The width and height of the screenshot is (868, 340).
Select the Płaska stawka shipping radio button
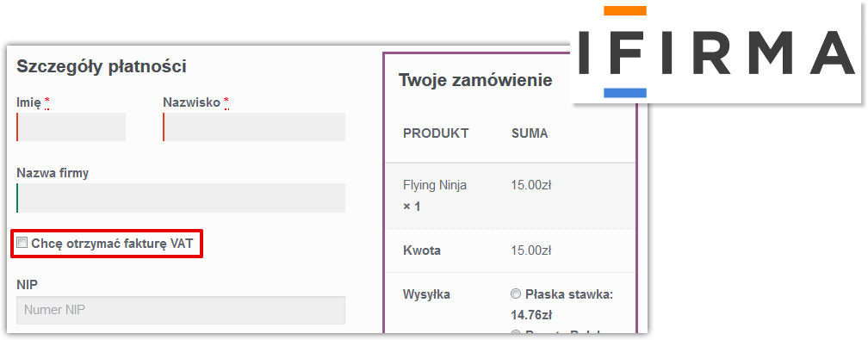click(516, 294)
